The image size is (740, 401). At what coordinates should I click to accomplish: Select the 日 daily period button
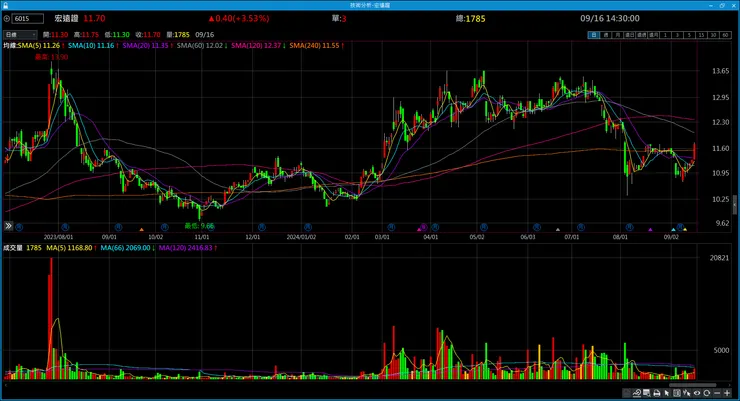click(593, 35)
